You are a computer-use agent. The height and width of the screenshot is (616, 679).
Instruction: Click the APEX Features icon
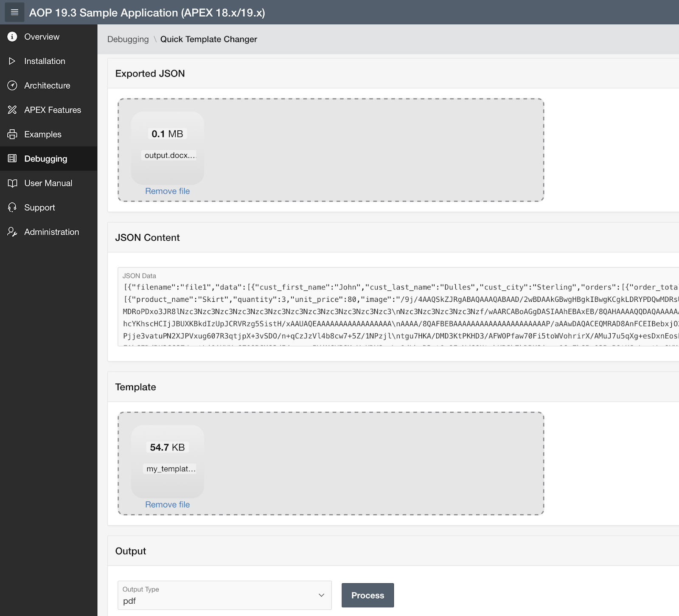tap(12, 110)
